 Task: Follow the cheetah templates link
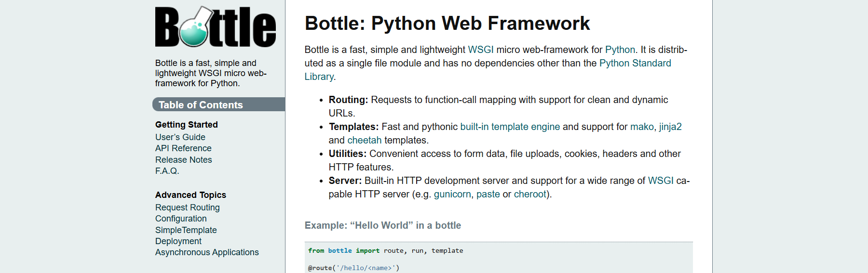(364, 140)
